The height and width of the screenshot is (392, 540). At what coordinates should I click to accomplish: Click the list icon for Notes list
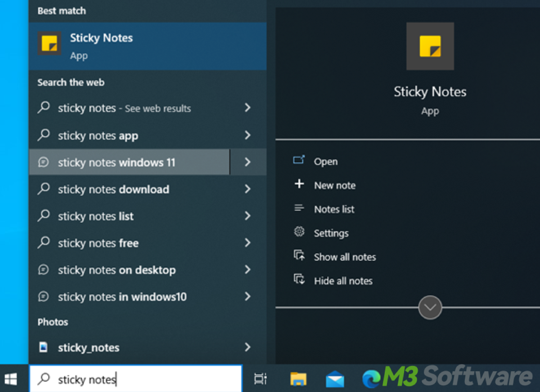pos(299,208)
